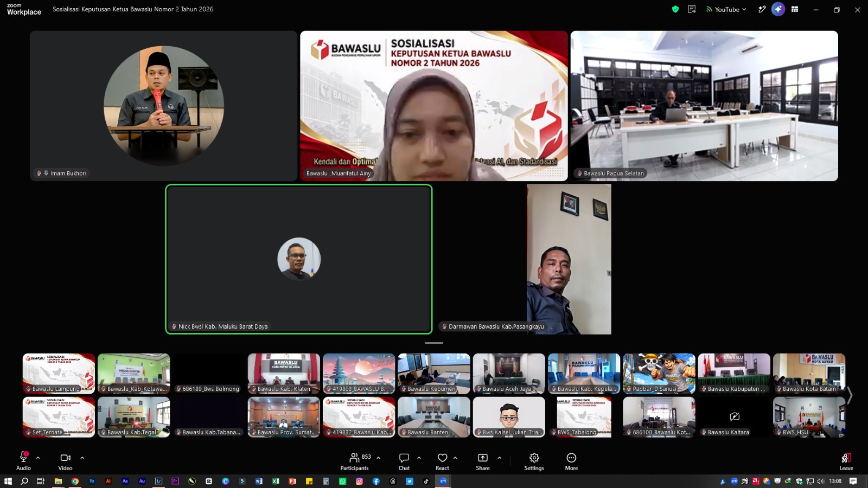
Task: Open the React heart menu
Action: pos(443,461)
